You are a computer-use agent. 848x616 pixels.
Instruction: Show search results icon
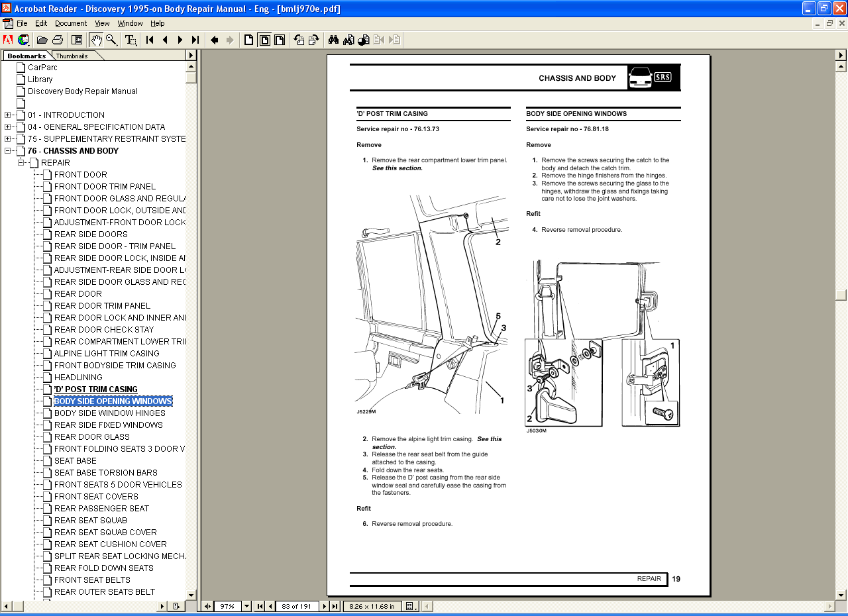364,40
